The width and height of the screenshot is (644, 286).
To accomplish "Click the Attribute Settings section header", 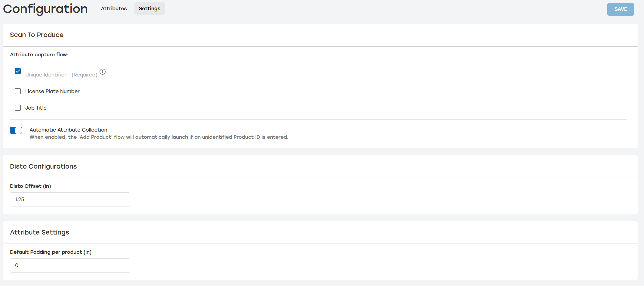I will pos(39,232).
